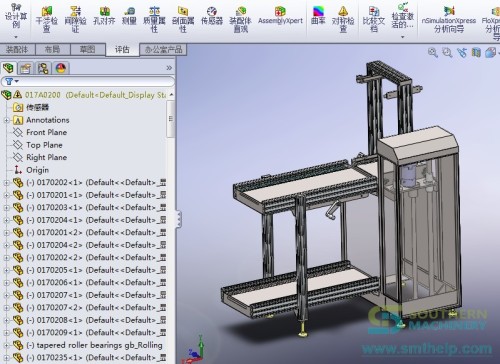Open ConfigurationManager panel tab
The height and width of the screenshot is (364, 500).
43,68
